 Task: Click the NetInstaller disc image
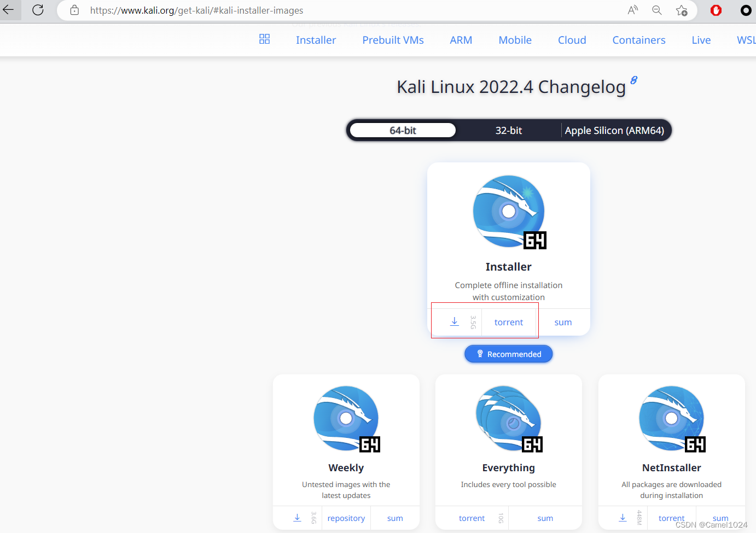coord(672,419)
